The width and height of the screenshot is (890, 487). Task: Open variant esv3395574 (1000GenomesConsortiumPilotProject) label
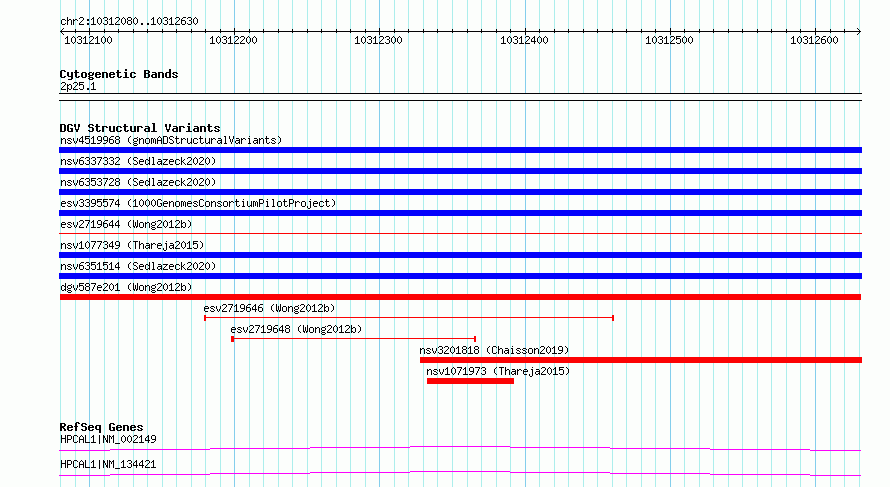point(198,203)
